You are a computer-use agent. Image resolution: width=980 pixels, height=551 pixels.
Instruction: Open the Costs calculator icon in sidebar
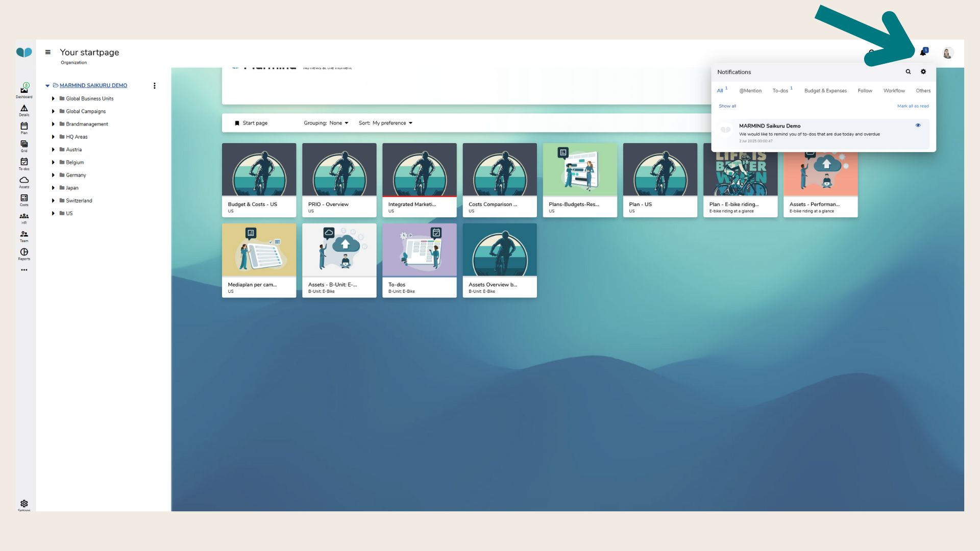point(24,198)
